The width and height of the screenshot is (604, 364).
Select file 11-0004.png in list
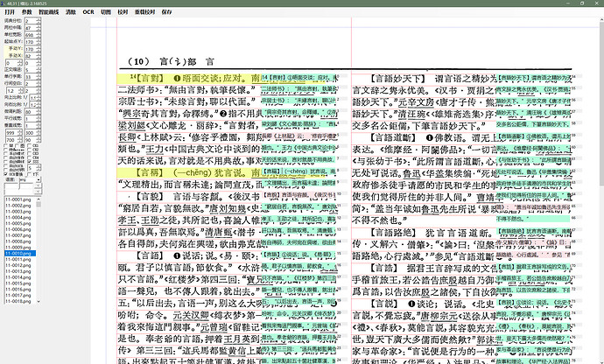tap(18, 218)
